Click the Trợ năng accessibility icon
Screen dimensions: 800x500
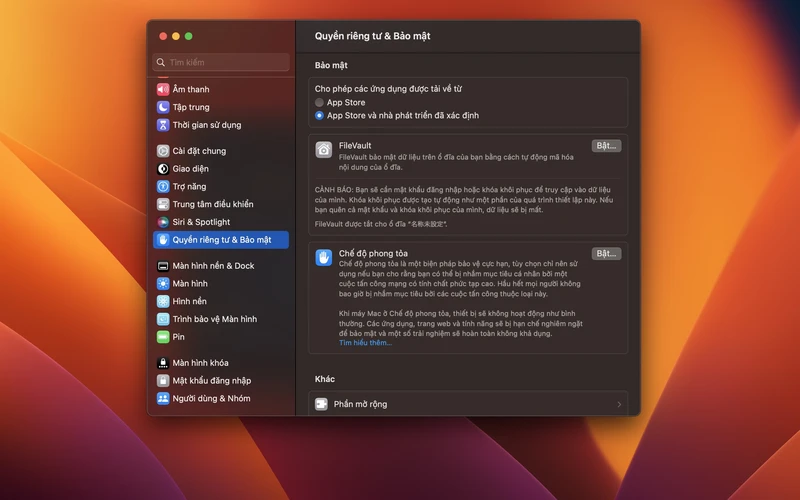[x=163, y=186]
